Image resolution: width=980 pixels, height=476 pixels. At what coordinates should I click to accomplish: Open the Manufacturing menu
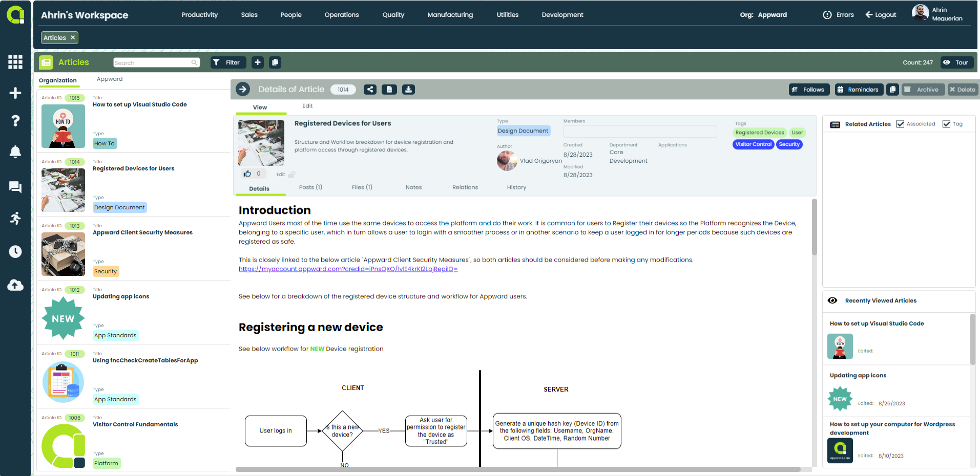tap(450, 15)
